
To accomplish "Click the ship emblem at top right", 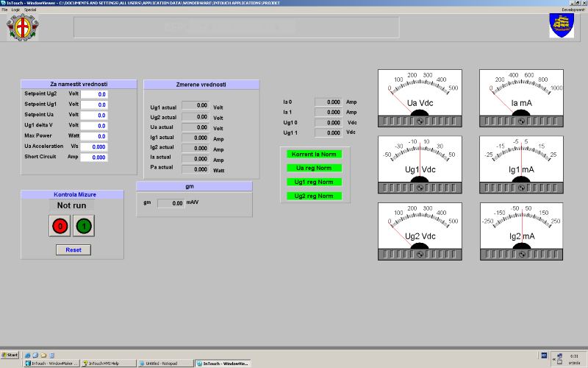I will [x=562, y=26].
